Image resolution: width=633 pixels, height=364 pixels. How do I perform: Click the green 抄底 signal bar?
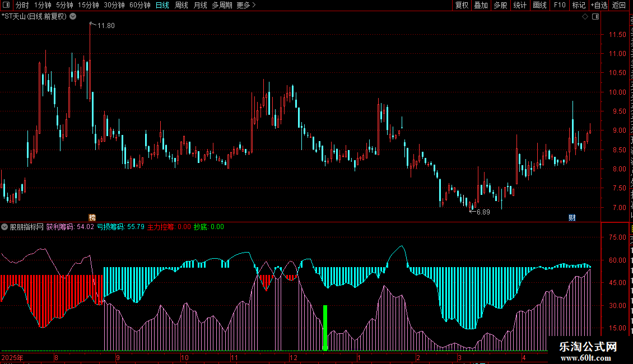(x=325, y=328)
